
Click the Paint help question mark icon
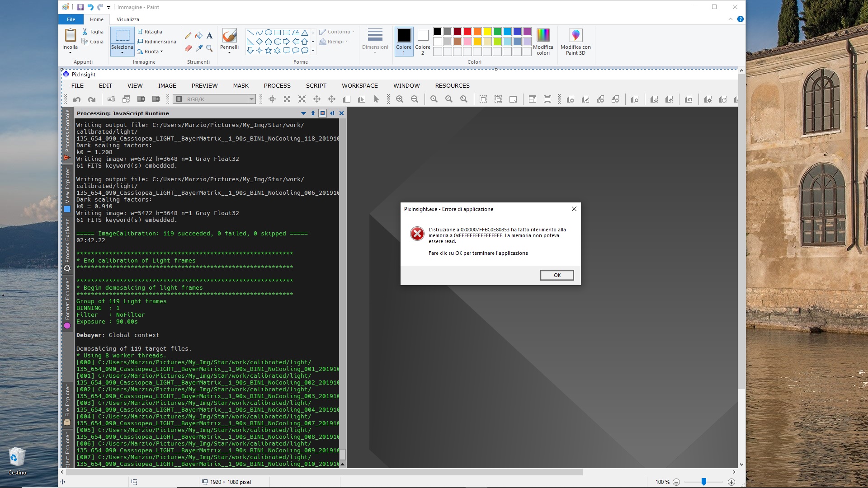(740, 19)
